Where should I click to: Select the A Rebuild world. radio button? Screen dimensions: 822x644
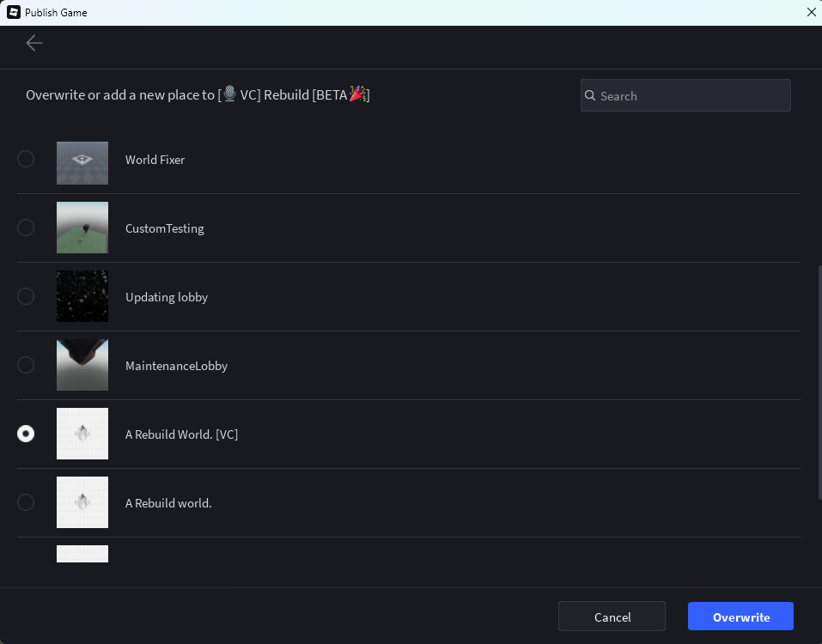[x=26, y=502]
